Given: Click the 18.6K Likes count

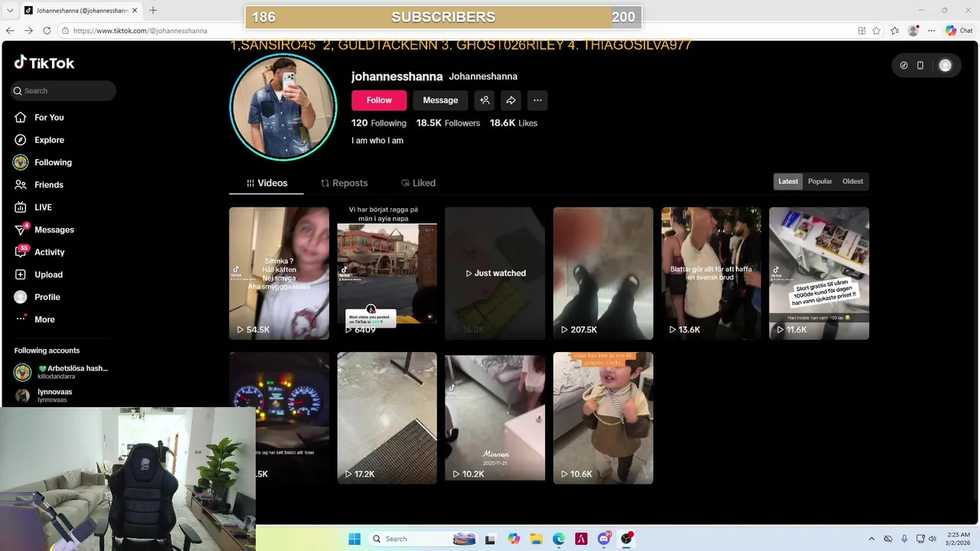Looking at the screenshot, I should pyautogui.click(x=514, y=123).
